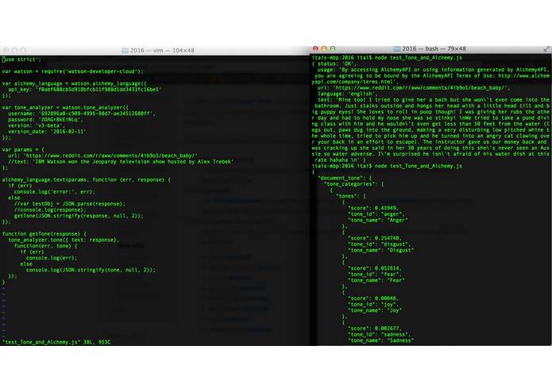Click the api_key value line in vim

84,90
